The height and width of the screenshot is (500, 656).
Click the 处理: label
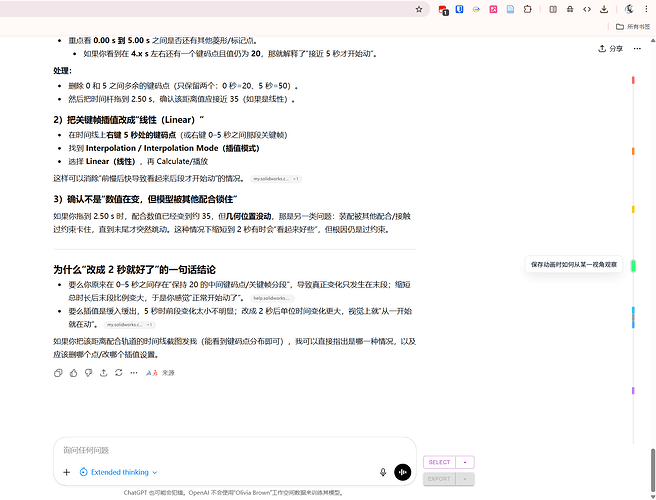tap(62, 71)
